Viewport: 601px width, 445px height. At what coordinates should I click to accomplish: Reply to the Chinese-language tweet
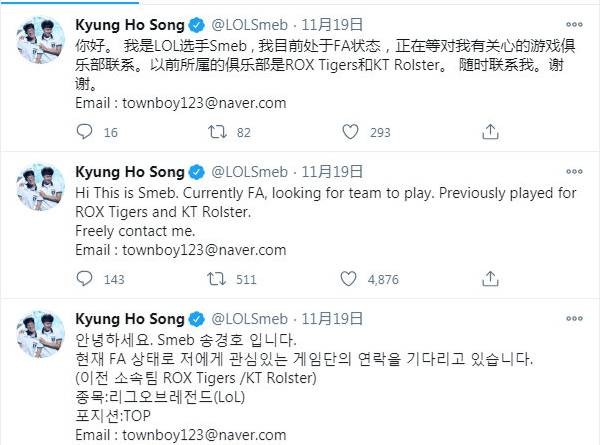coord(85,132)
